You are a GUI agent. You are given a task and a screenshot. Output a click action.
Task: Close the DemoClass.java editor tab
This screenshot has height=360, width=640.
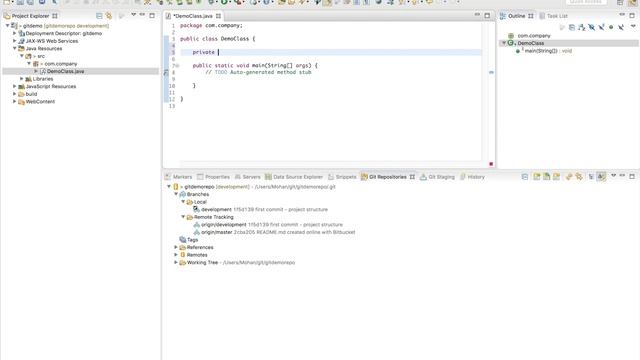(218, 16)
